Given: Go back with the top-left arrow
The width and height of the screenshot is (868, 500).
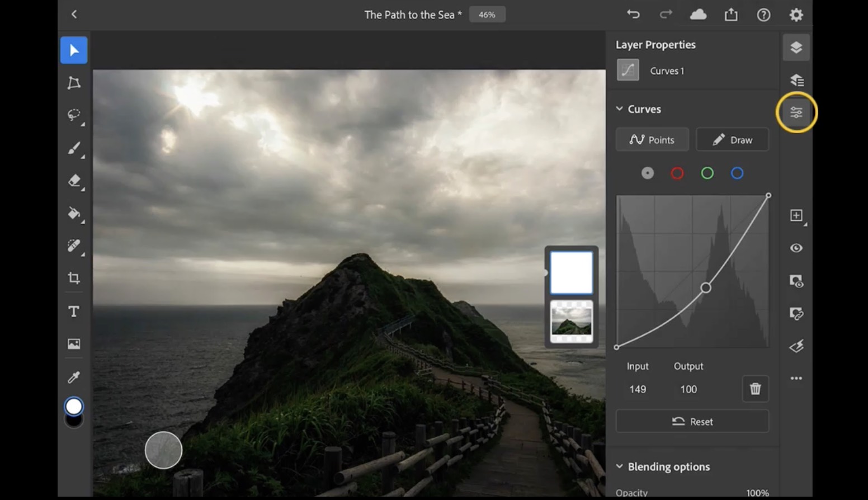Looking at the screenshot, I should (74, 15).
